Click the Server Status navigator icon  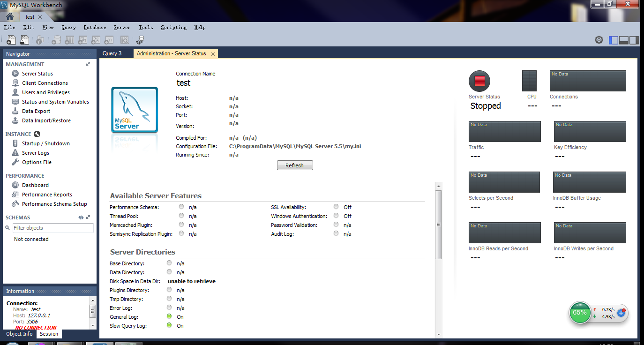click(15, 74)
